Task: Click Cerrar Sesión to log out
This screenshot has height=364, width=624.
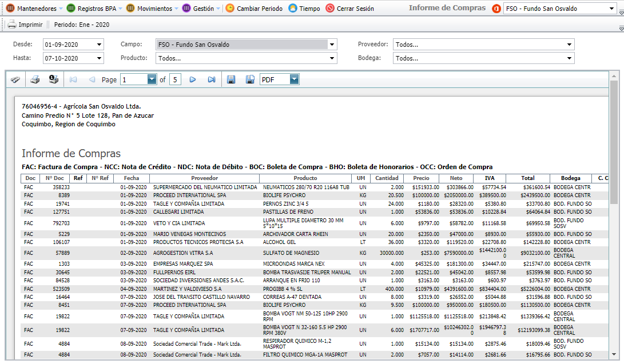Action: point(350,9)
